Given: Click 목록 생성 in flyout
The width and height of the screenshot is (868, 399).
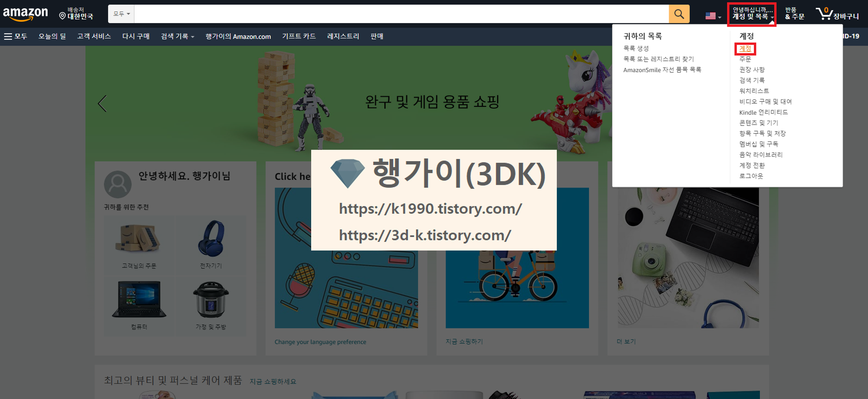Looking at the screenshot, I should (636, 48).
